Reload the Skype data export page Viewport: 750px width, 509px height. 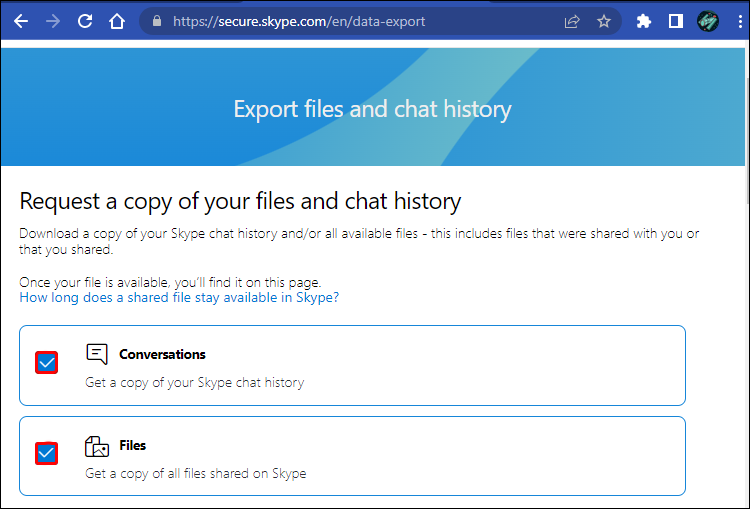pyautogui.click(x=85, y=21)
